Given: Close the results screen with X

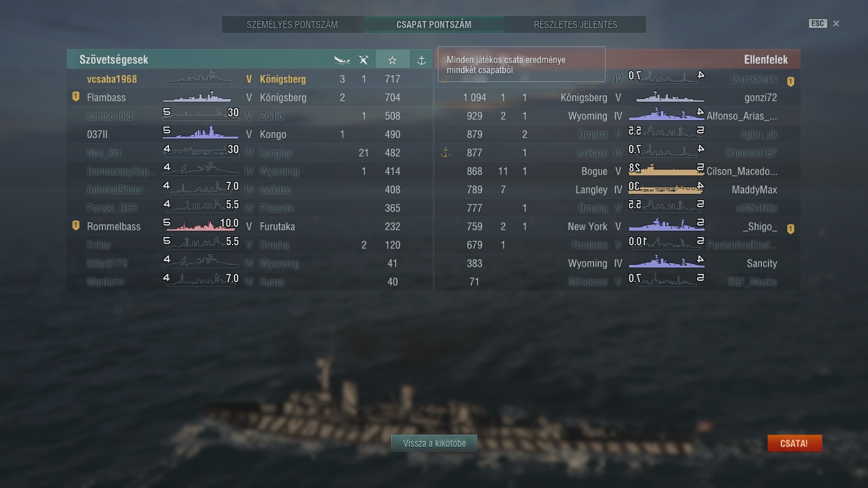Looking at the screenshot, I should (836, 24).
